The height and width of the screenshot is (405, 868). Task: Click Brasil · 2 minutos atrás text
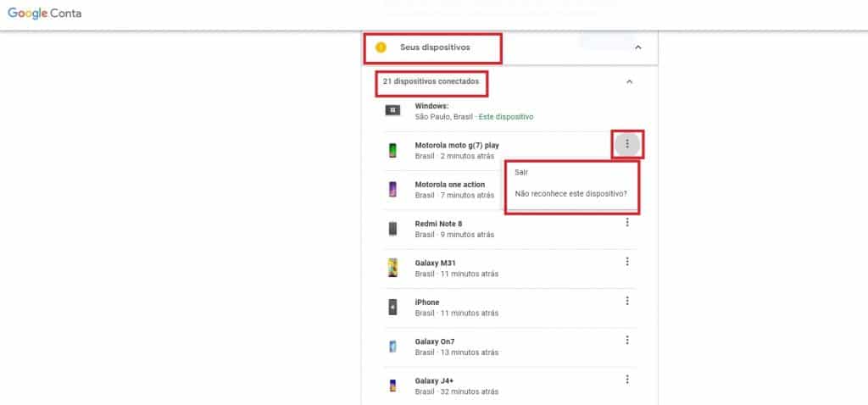(454, 156)
